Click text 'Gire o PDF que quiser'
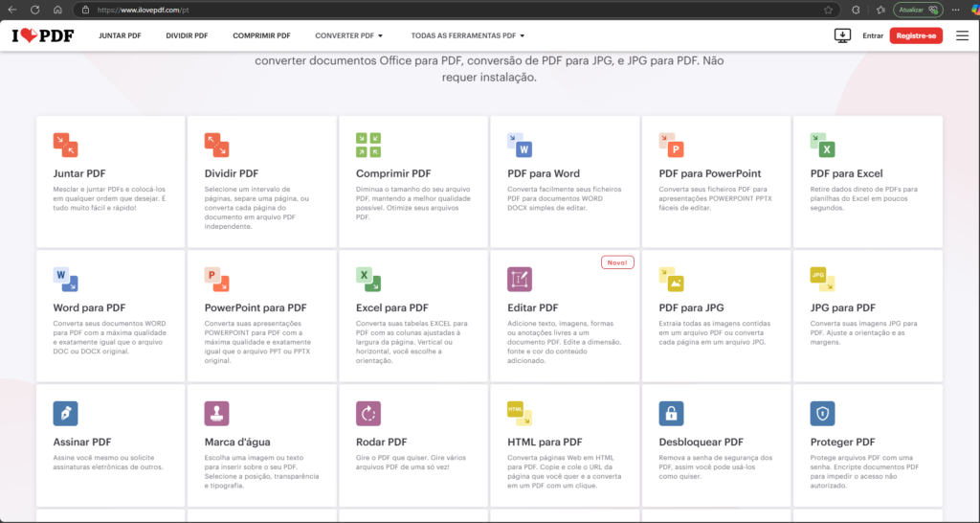Image resolution: width=980 pixels, height=523 pixels. [390, 458]
